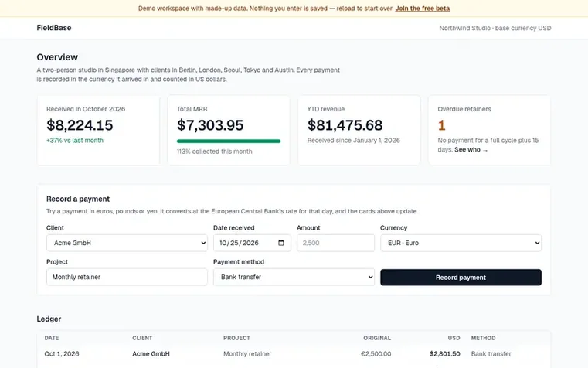Click the Ledger section heading
588x368 pixels.
click(49, 319)
